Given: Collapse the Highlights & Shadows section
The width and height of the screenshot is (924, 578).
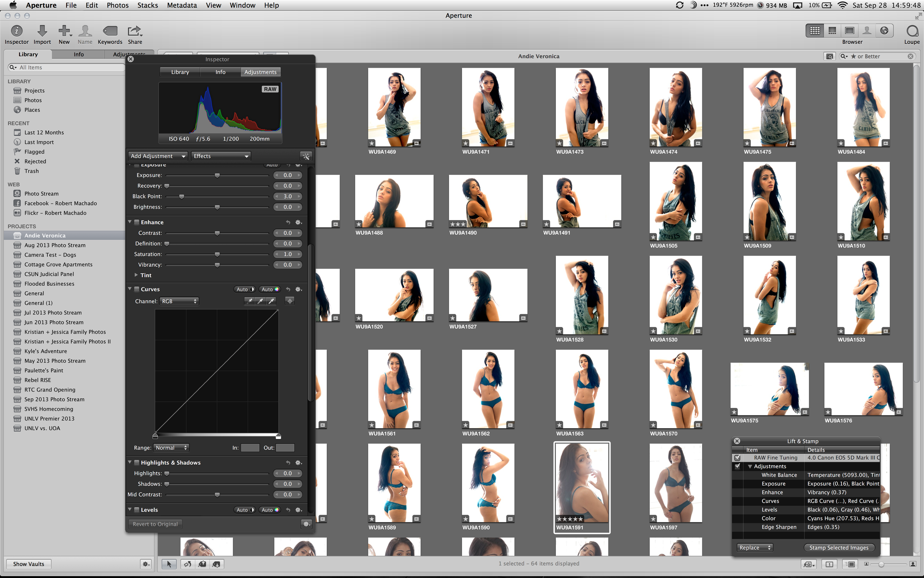Looking at the screenshot, I should click(x=130, y=462).
